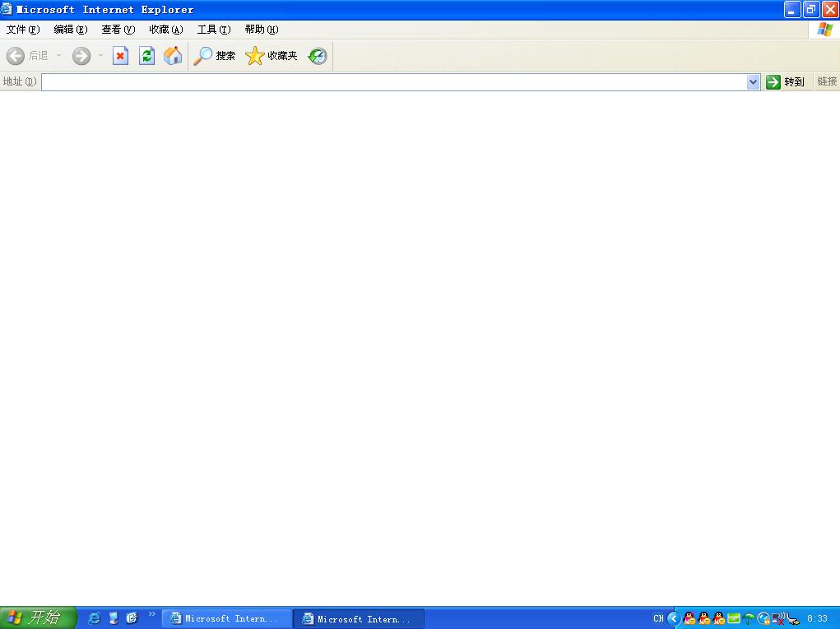Toggle the tray icons round arrow button
The width and height of the screenshot is (840, 629).
click(x=674, y=619)
